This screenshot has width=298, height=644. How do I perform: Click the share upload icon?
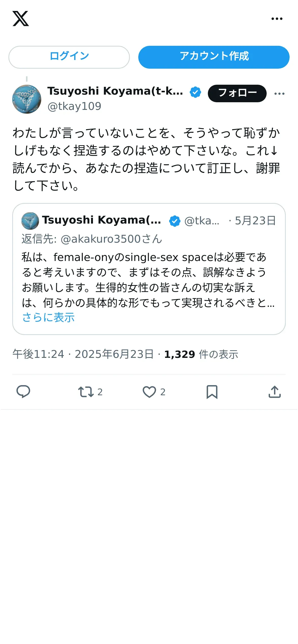[x=275, y=392]
